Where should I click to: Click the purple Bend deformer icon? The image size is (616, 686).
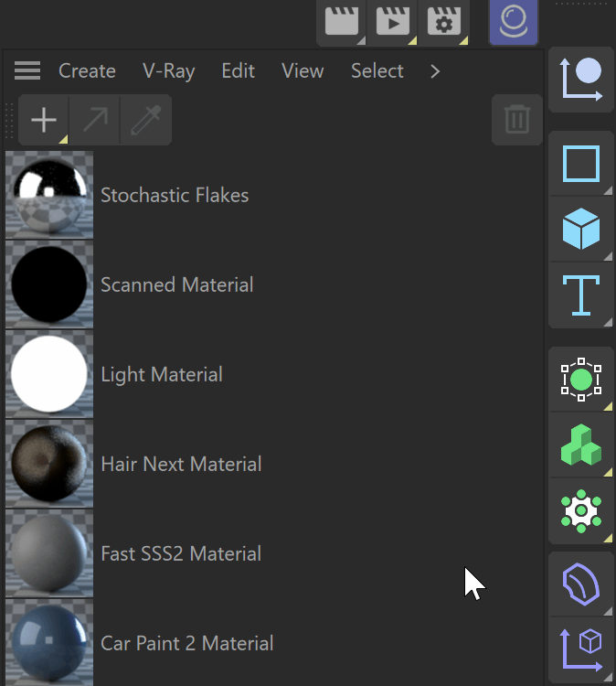[x=581, y=584]
